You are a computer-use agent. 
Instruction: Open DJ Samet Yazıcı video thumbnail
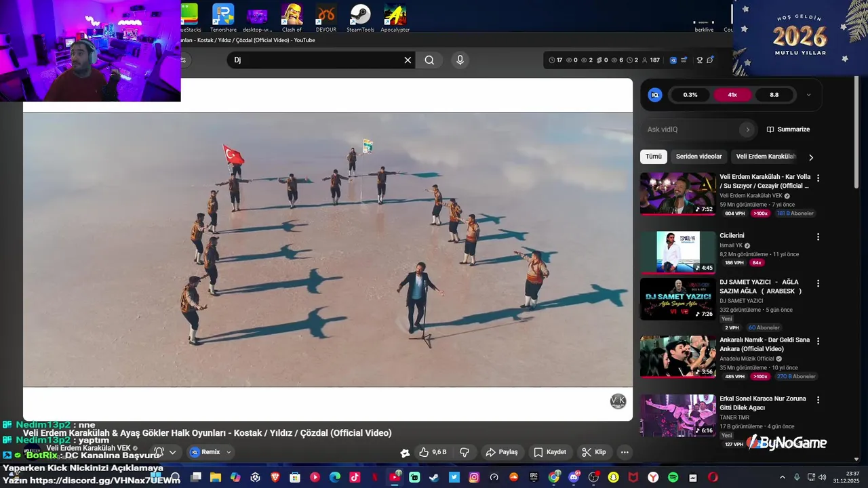coord(677,299)
